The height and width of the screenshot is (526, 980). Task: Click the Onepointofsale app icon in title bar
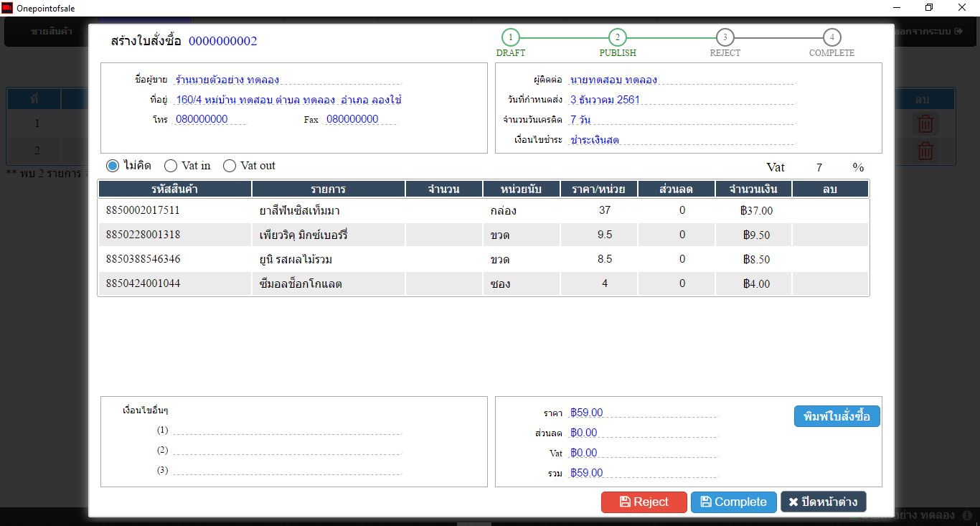(x=7, y=8)
